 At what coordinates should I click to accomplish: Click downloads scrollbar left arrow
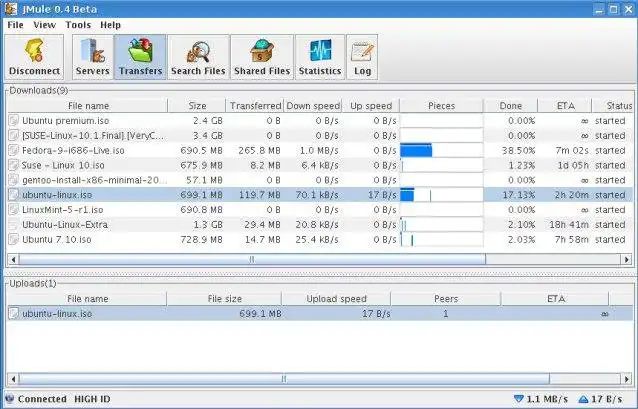(x=13, y=259)
